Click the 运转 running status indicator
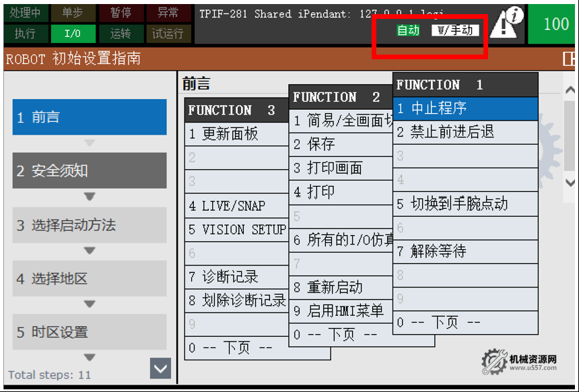 [x=121, y=32]
